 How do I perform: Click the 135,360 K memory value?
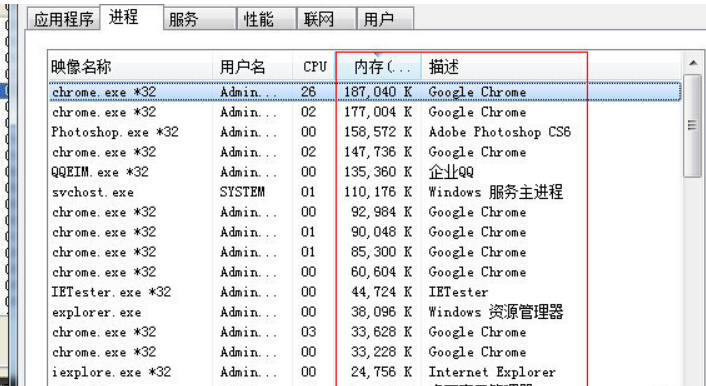point(378,172)
